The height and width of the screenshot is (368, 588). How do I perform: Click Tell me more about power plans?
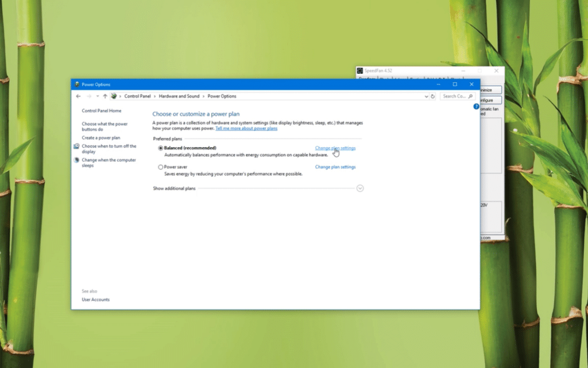(x=246, y=128)
